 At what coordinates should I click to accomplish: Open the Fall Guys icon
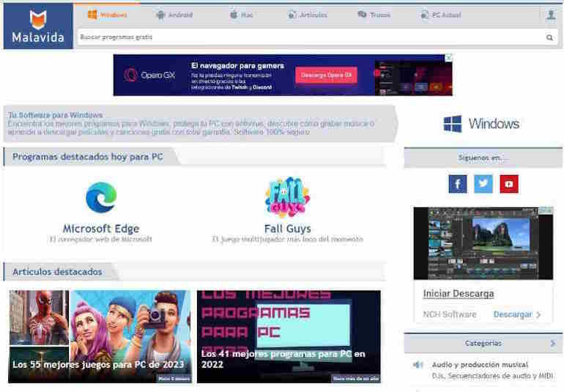[287, 197]
